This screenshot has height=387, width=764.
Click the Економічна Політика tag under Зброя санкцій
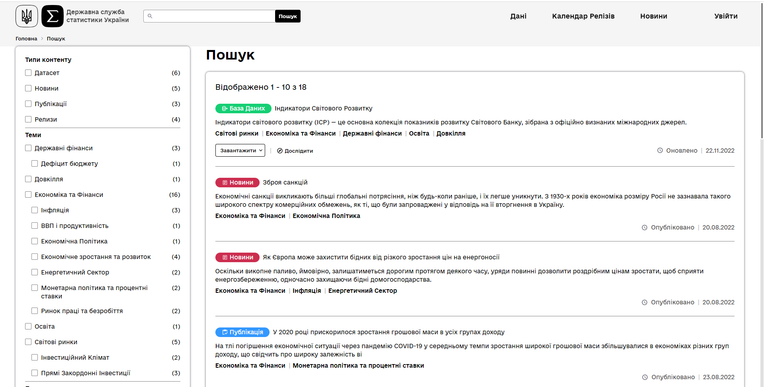click(326, 215)
